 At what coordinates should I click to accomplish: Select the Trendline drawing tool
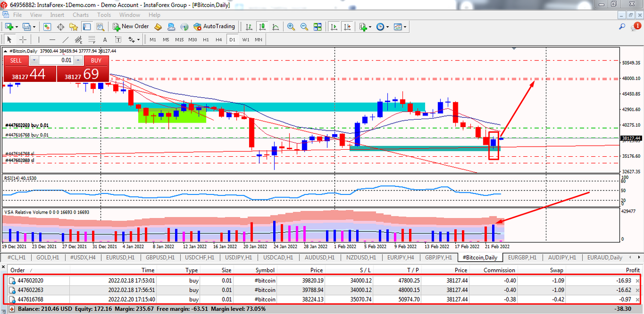coord(65,40)
